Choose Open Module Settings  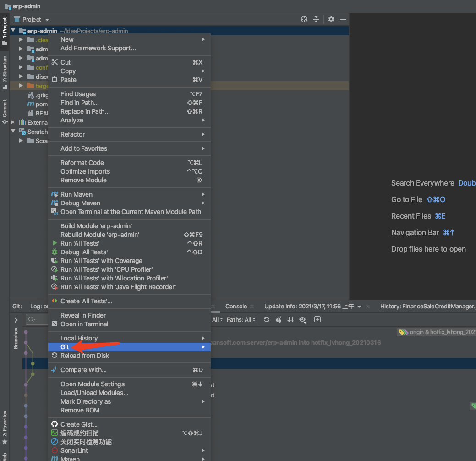pyautogui.click(x=129, y=384)
